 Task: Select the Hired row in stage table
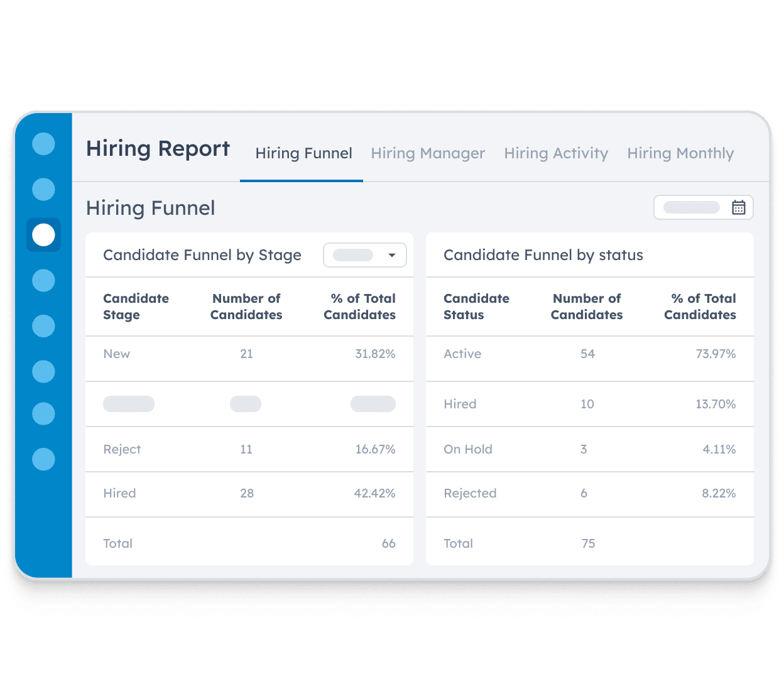coord(249,494)
